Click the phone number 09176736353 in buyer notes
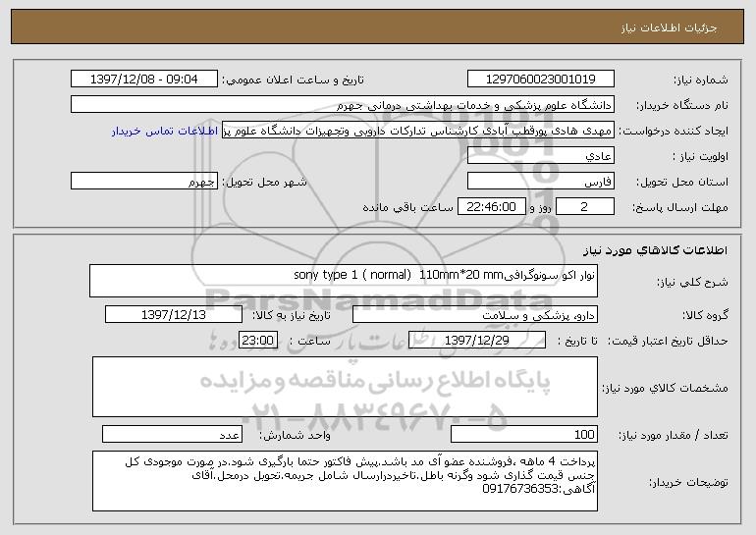The height and width of the screenshot is (535, 756). [519, 489]
